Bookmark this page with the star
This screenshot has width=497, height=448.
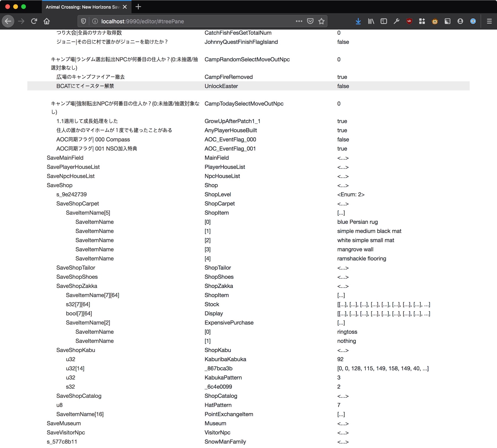[x=321, y=21]
